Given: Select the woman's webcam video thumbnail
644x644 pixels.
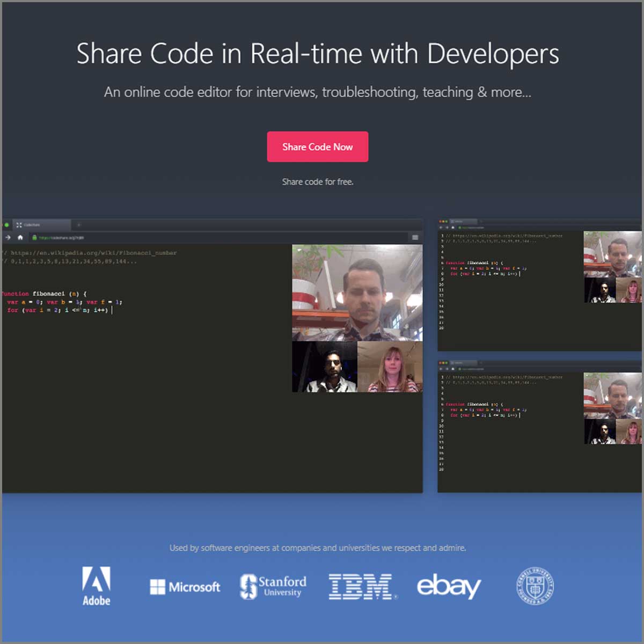Looking at the screenshot, I should point(389,368).
